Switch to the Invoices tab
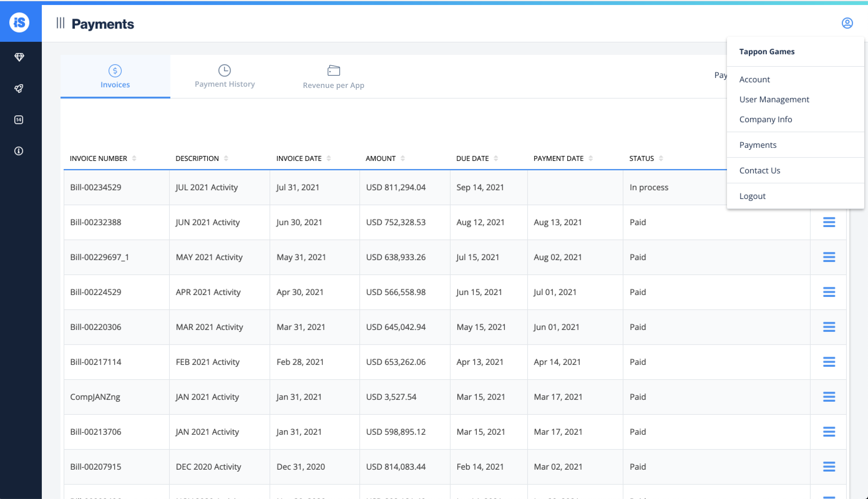868x499 pixels. pos(115,76)
